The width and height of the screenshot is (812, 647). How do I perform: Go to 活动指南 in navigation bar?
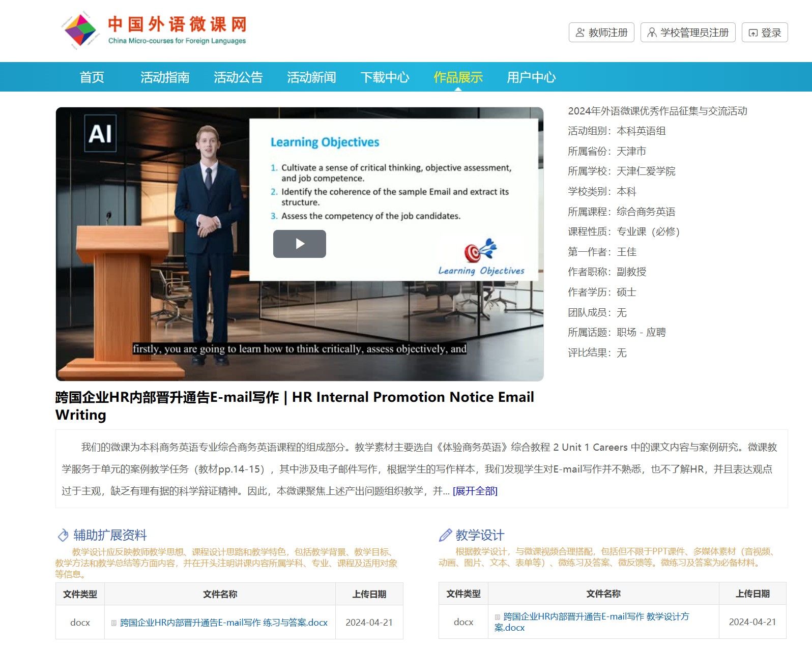(165, 77)
